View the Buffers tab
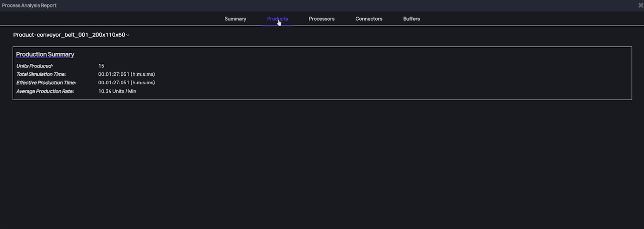644x229 pixels. click(x=411, y=19)
